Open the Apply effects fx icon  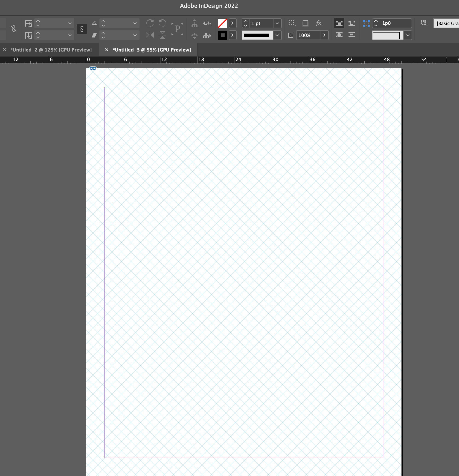319,23
